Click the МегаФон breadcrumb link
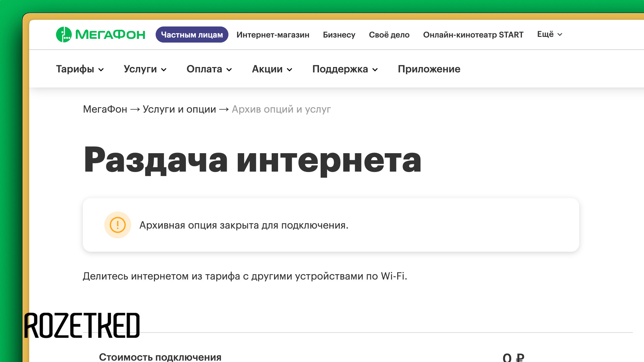The width and height of the screenshot is (644, 362). point(105,109)
